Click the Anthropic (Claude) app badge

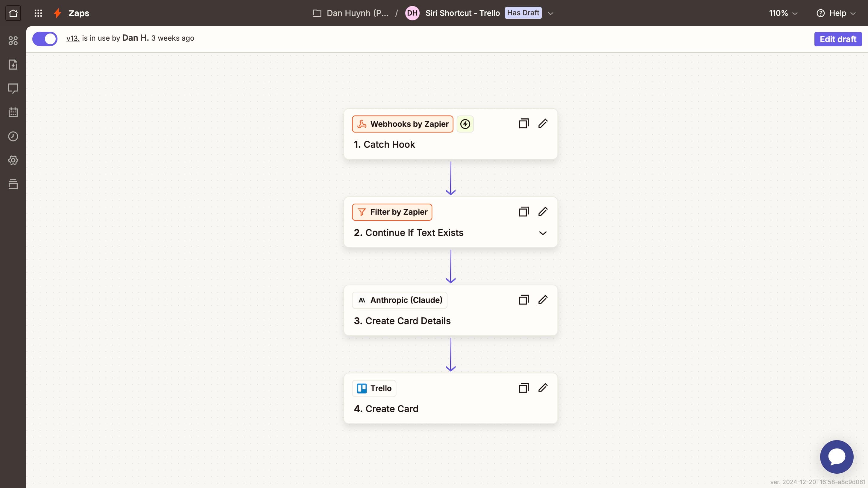pos(400,300)
